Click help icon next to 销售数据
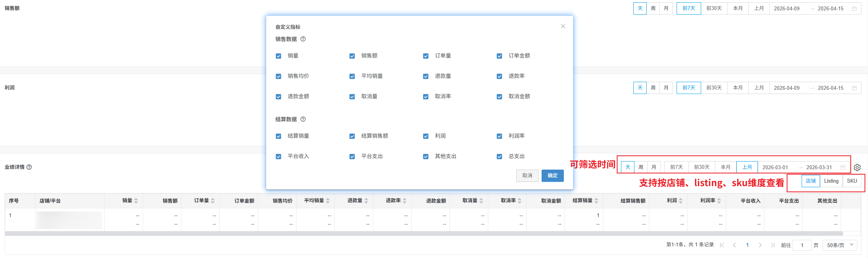868x259 pixels. click(x=303, y=39)
